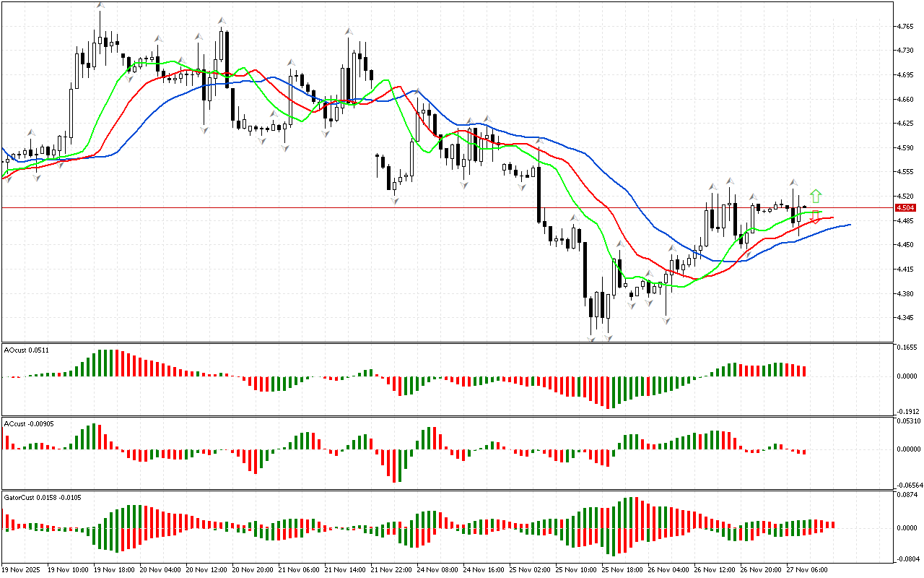Screen dimensions: 924x578
Task: Click the red 4.504 current price tag
Action: (905, 207)
